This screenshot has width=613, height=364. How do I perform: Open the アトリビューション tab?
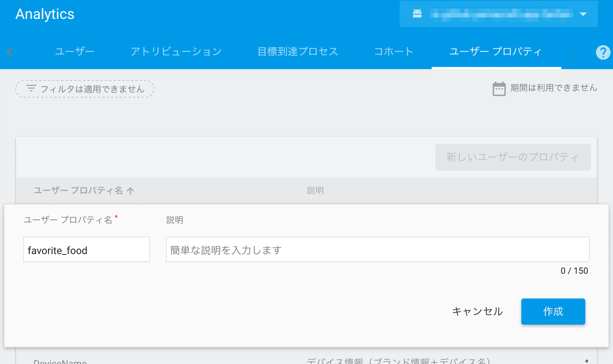point(176,52)
